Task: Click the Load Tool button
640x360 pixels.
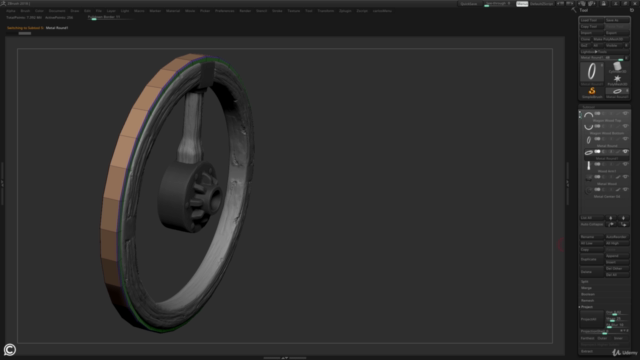Action: pos(591,20)
